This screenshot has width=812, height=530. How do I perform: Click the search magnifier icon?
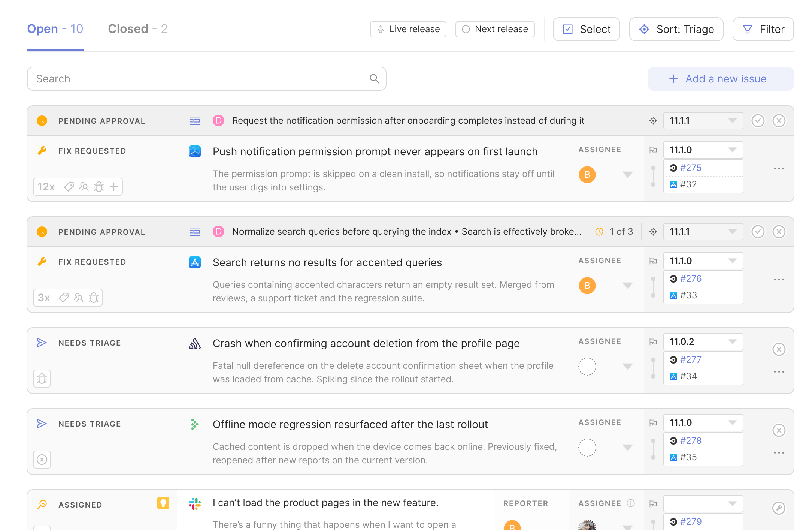point(374,79)
